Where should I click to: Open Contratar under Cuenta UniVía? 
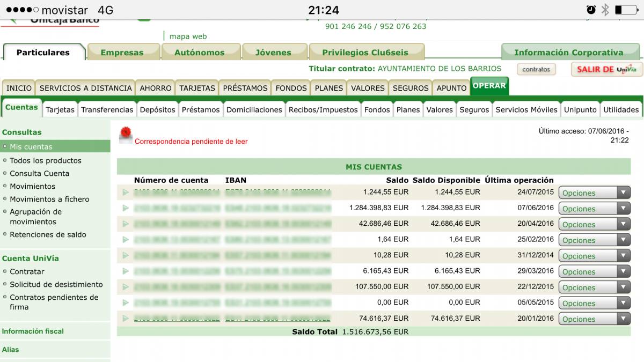(x=27, y=271)
